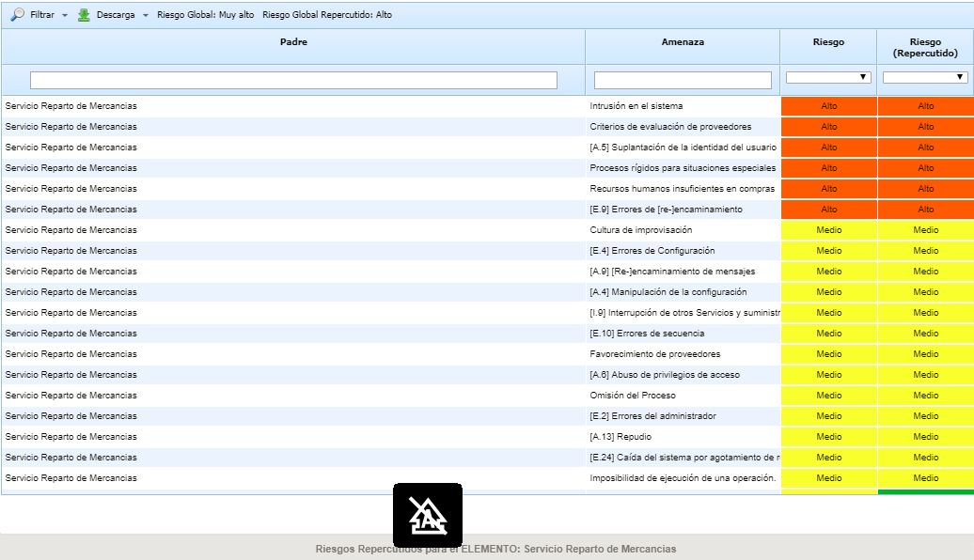
Task: Open the Filtrar dropdown arrow
Action: tap(65, 16)
